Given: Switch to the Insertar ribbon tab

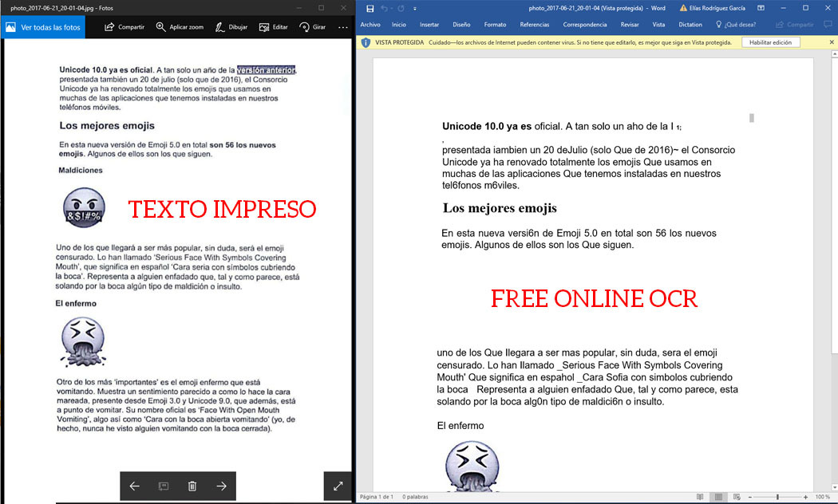Looking at the screenshot, I should click(x=429, y=24).
